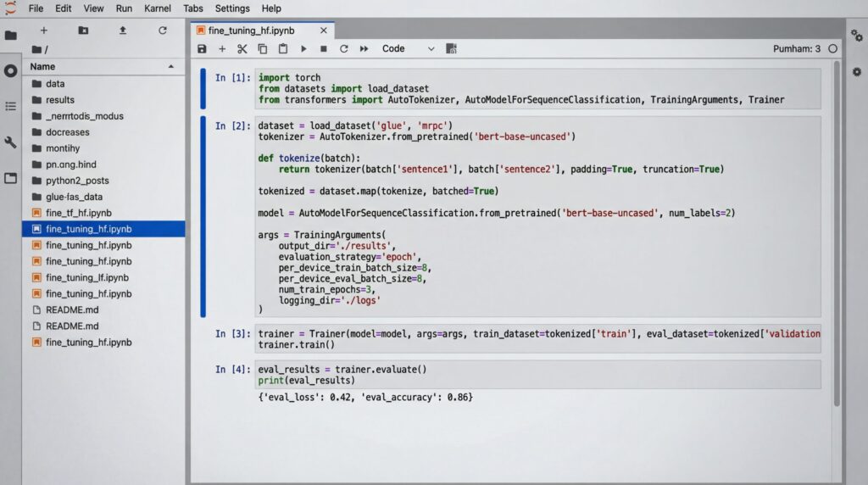Refresh the file browser list
Screen dimensions: 868x485
pos(162,31)
